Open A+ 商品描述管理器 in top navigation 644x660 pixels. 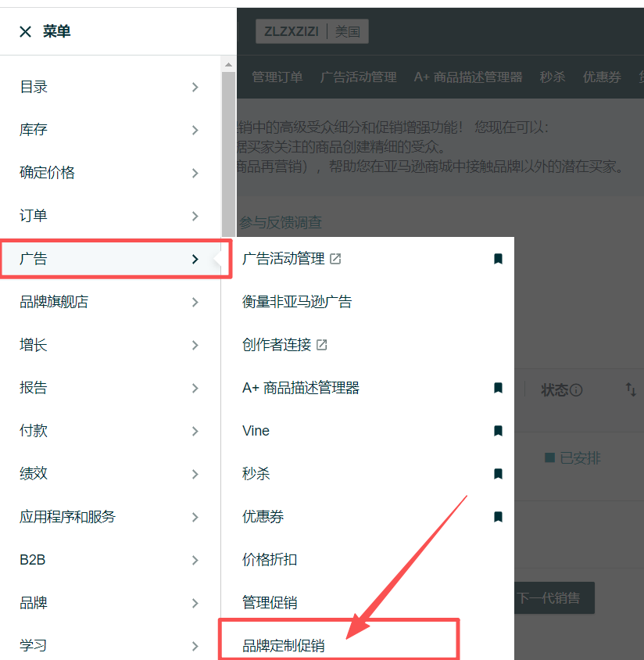point(468,77)
